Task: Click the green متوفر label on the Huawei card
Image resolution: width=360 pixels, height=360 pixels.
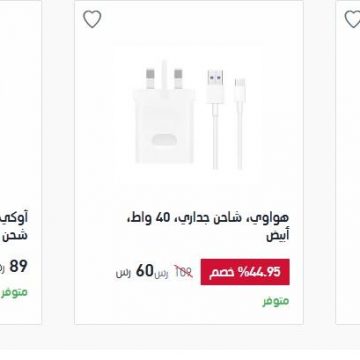Action: [x=276, y=301]
